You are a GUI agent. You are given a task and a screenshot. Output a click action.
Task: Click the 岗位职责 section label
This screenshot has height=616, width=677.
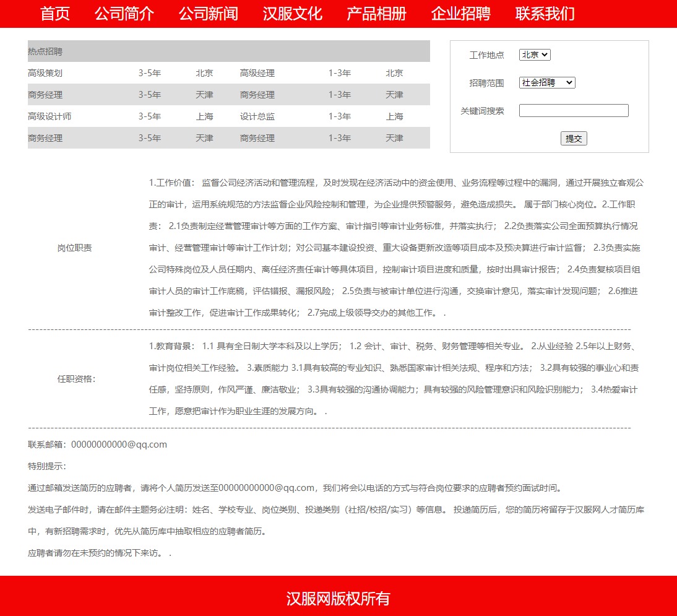[75, 248]
